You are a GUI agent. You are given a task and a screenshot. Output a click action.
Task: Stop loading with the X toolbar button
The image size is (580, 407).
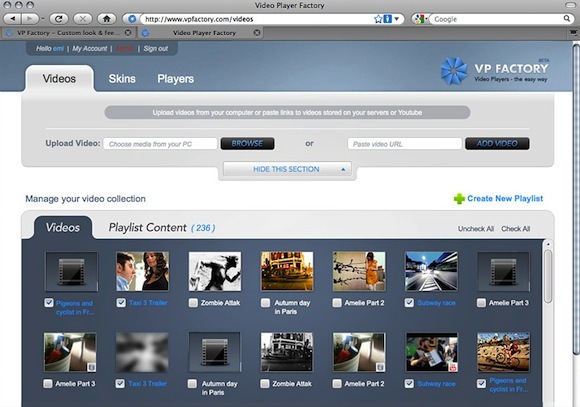[82, 18]
